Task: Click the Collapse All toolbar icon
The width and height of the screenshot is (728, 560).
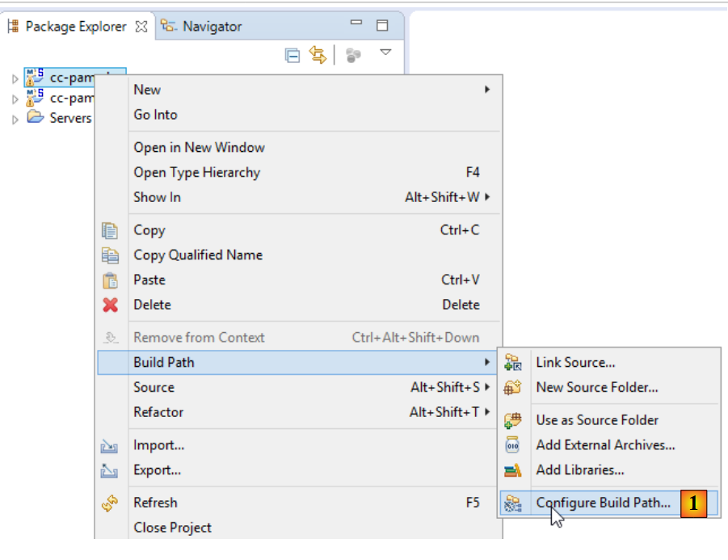Action: pyautogui.click(x=292, y=55)
